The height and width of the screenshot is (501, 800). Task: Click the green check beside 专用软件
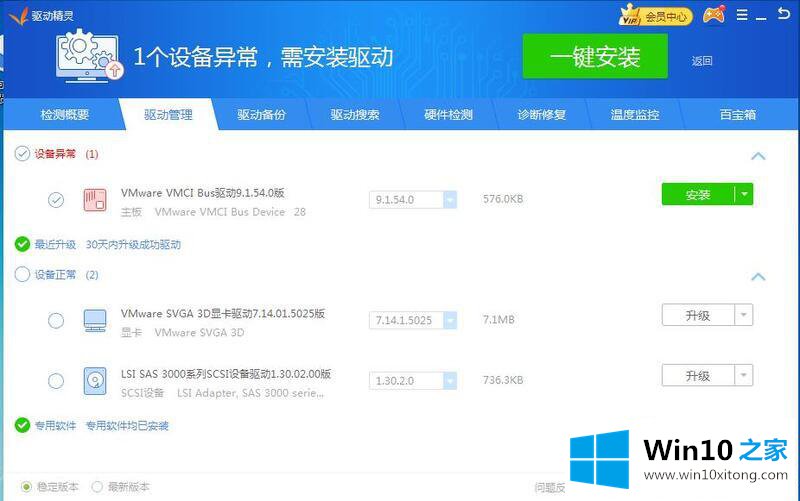pyautogui.click(x=22, y=425)
